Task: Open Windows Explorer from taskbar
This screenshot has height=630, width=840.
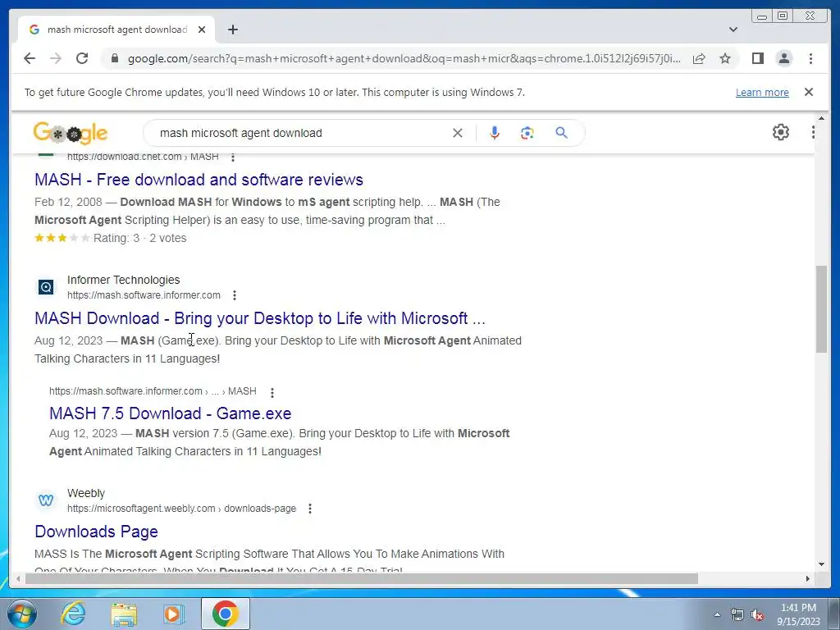Action: click(x=124, y=614)
